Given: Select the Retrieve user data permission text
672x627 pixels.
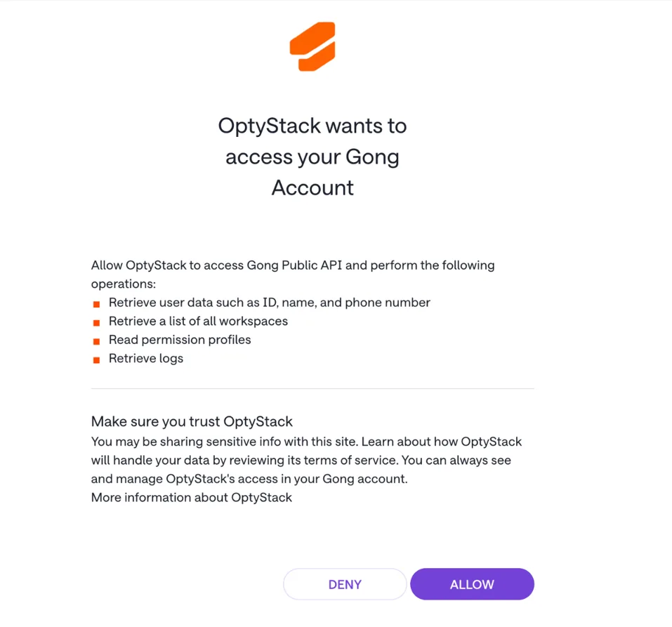Looking at the screenshot, I should click(x=269, y=303).
